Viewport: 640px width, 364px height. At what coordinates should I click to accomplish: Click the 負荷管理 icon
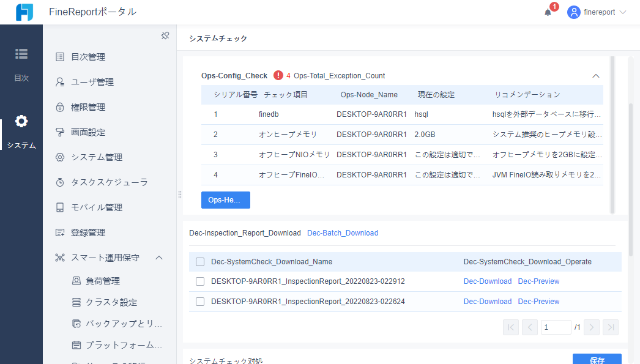click(x=76, y=281)
